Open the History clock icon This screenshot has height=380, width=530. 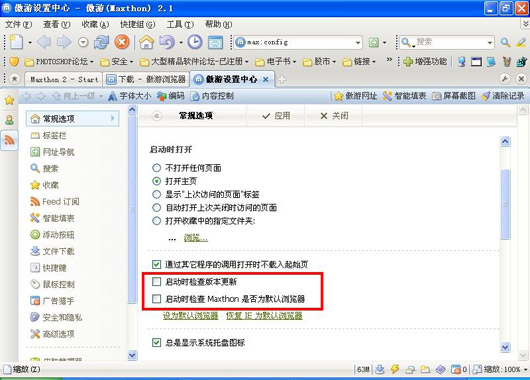tap(195, 42)
